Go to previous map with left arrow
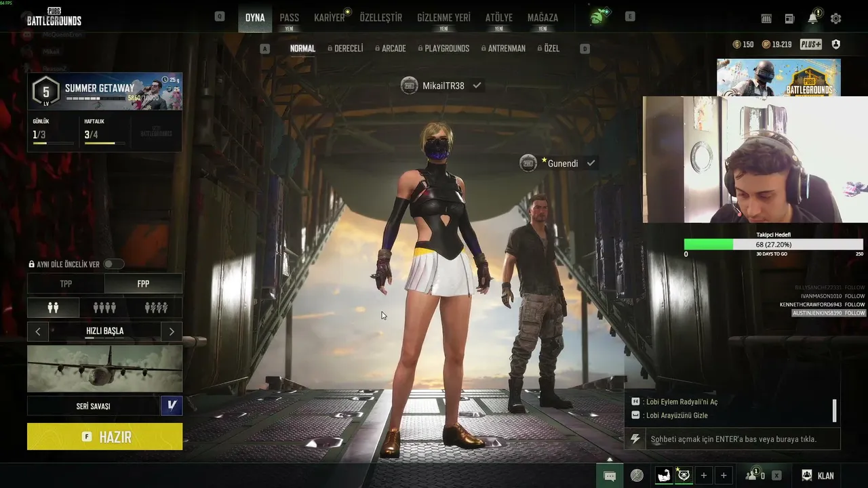The width and height of the screenshot is (868, 488). pos(38,331)
